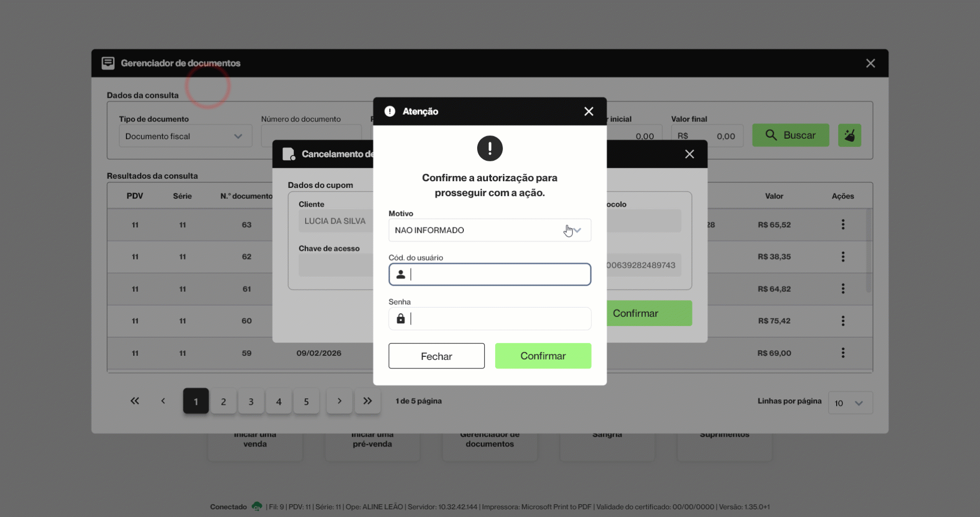Click the Senha password field
The image size is (980, 517).
pyautogui.click(x=489, y=319)
